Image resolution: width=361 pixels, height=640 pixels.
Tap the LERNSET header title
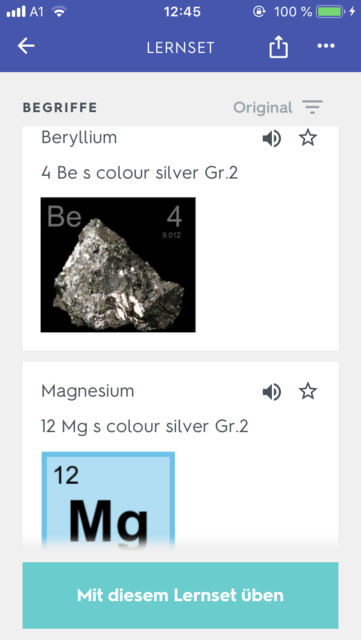(x=180, y=48)
